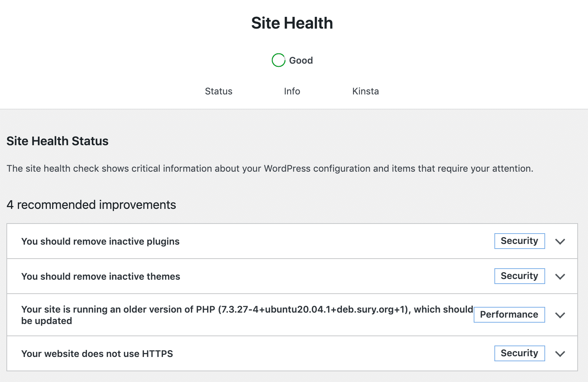Click the green Good status circle icon
588x382 pixels.
point(278,60)
